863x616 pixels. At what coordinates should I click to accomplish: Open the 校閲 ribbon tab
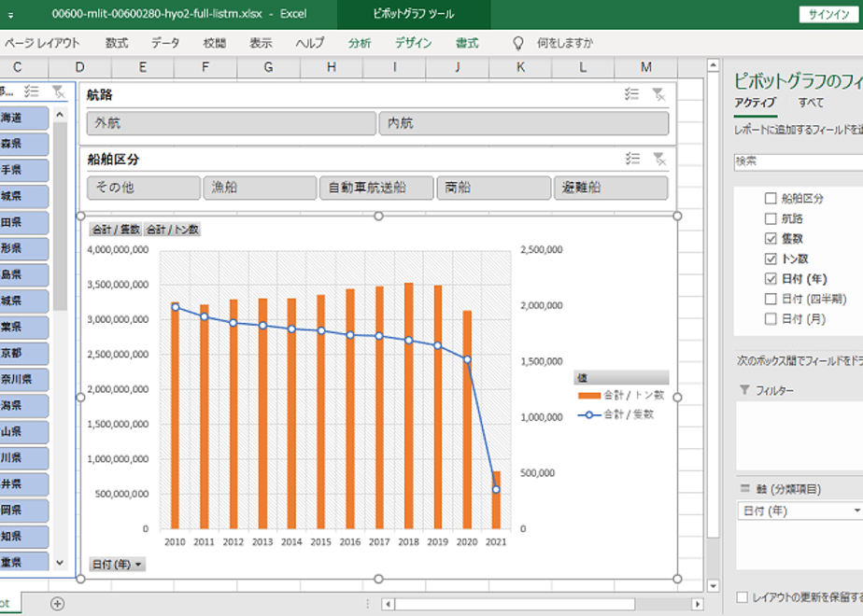click(x=214, y=43)
